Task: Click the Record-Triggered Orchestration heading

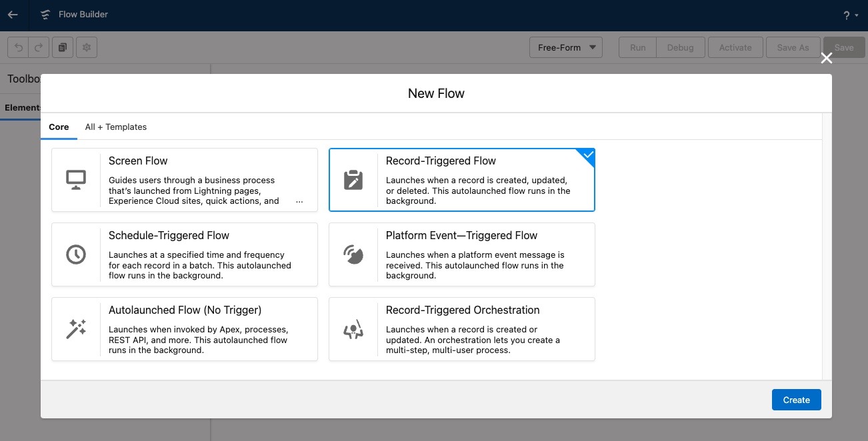Action: [x=463, y=310]
